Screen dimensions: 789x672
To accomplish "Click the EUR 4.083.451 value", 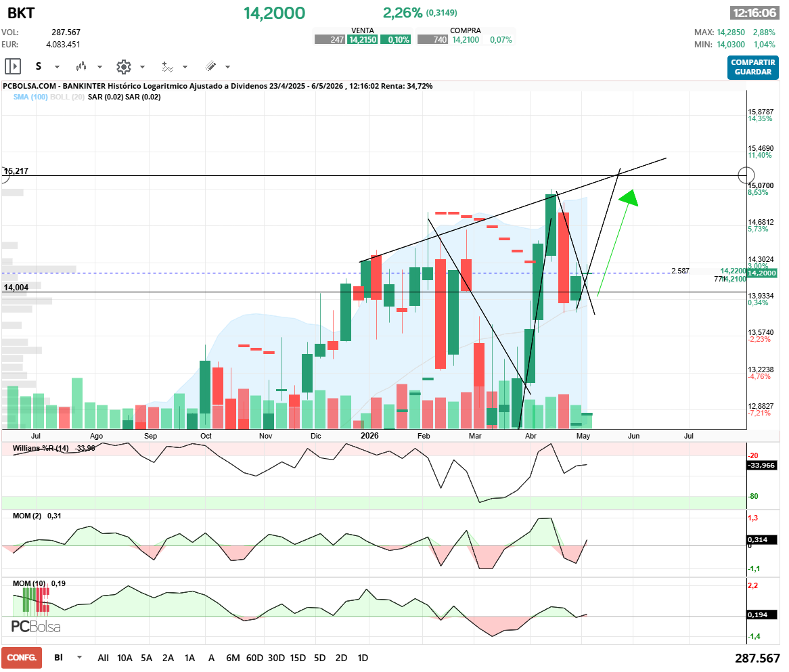I will pos(63,44).
